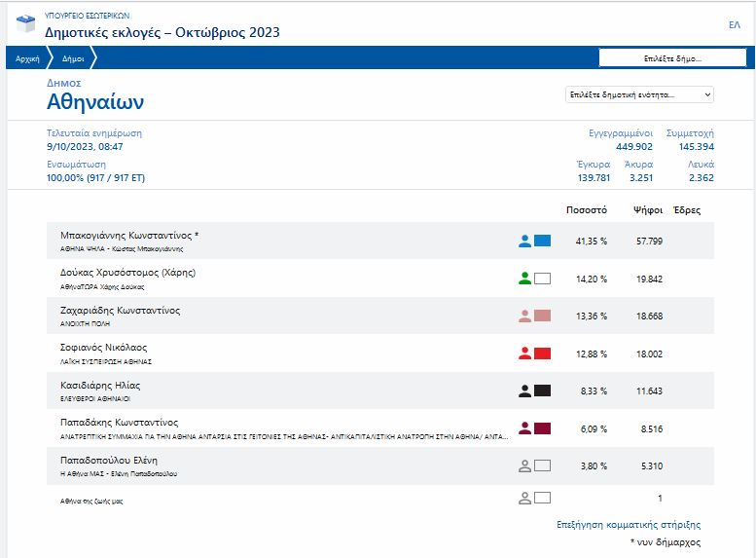
Task: Click gray person icon for Παπαδοπούλου Ελένη
Action: point(525,465)
